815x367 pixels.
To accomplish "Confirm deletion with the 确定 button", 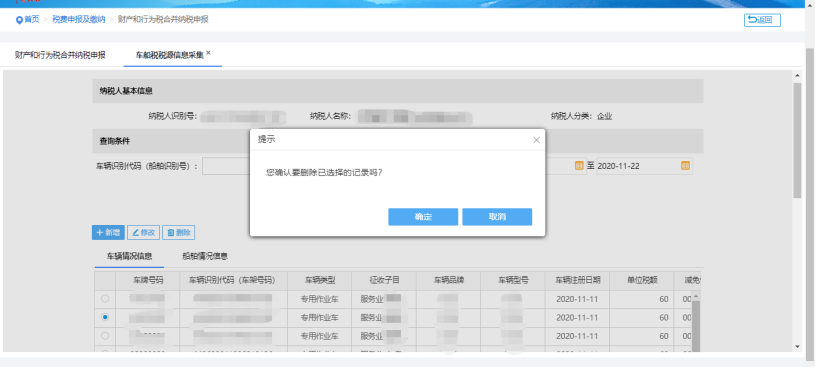I will point(423,217).
